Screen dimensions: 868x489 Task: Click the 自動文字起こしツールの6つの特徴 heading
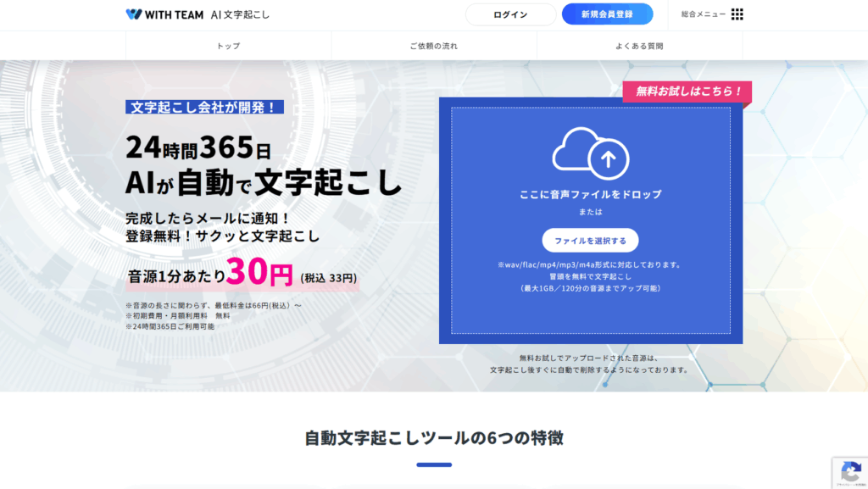434,437
